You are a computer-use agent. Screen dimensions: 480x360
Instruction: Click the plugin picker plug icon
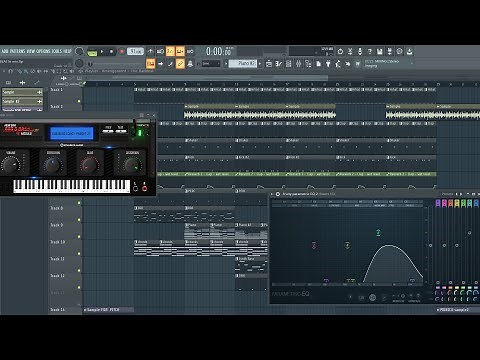click(328, 63)
